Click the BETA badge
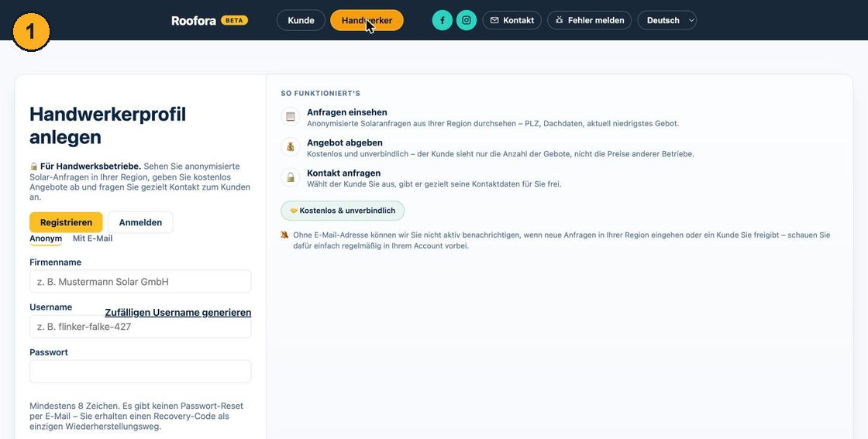868x439 pixels. point(234,20)
